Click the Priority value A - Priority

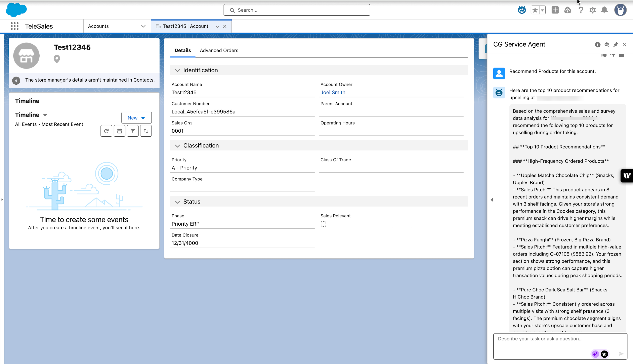[x=184, y=168]
